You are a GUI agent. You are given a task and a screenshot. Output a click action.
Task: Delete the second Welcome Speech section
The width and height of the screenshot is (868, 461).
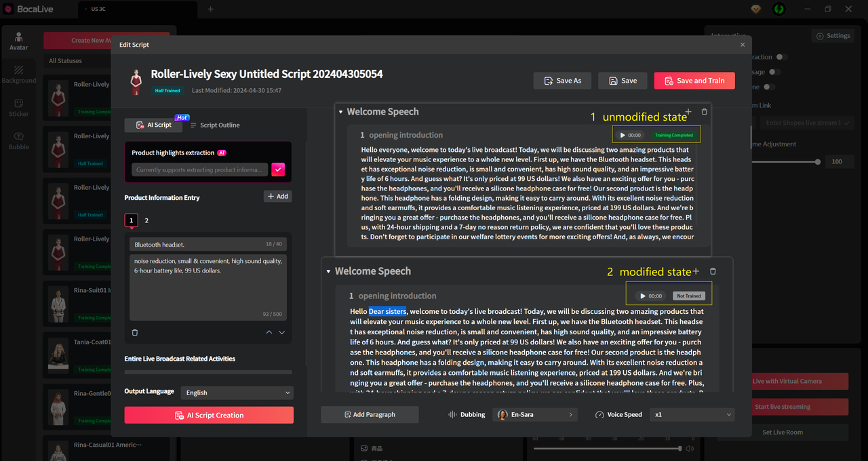click(713, 271)
